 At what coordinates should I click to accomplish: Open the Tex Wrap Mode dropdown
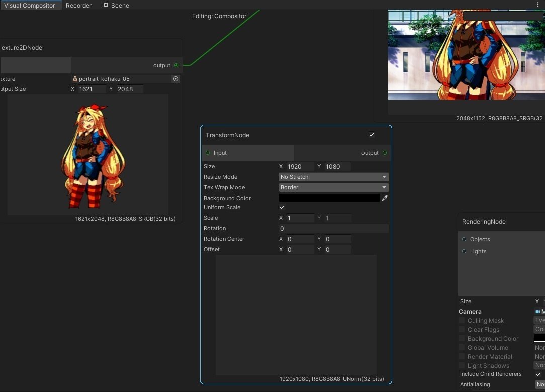click(333, 187)
